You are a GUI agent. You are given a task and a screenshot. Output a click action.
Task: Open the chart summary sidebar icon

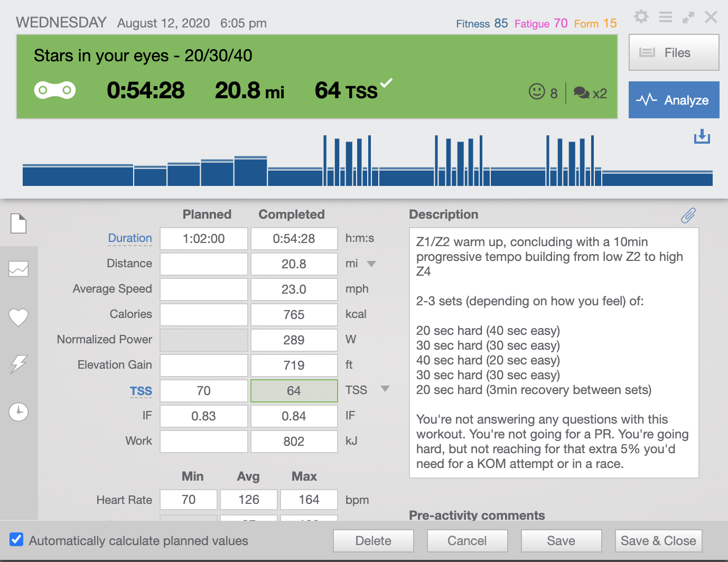point(18,269)
